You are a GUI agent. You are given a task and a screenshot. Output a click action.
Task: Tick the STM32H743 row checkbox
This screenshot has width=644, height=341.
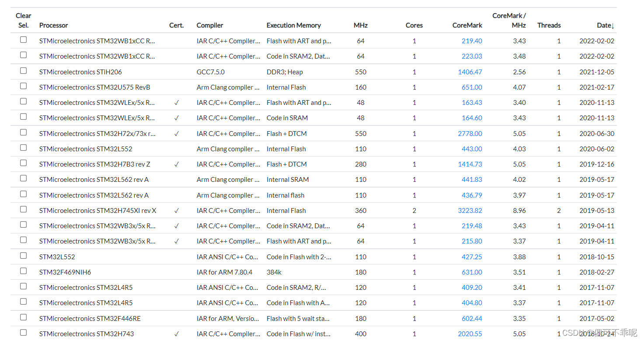click(24, 333)
